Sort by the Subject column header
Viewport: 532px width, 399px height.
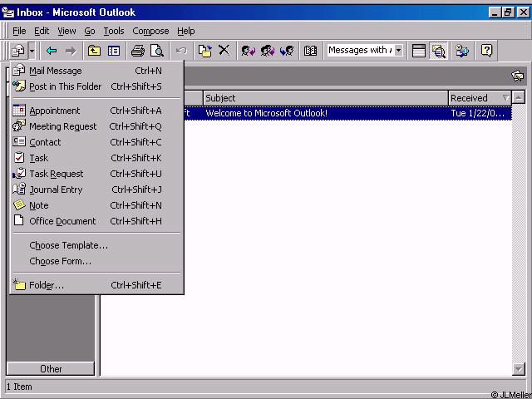point(326,98)
